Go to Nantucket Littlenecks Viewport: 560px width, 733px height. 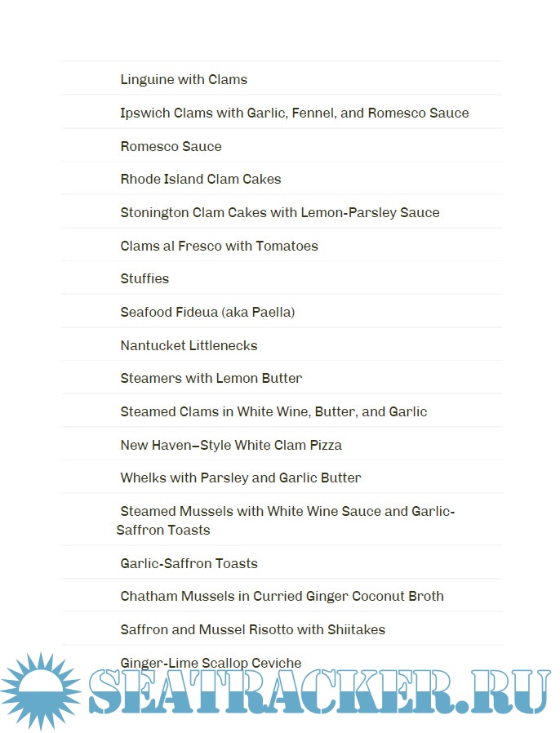[x=189, y=345]
